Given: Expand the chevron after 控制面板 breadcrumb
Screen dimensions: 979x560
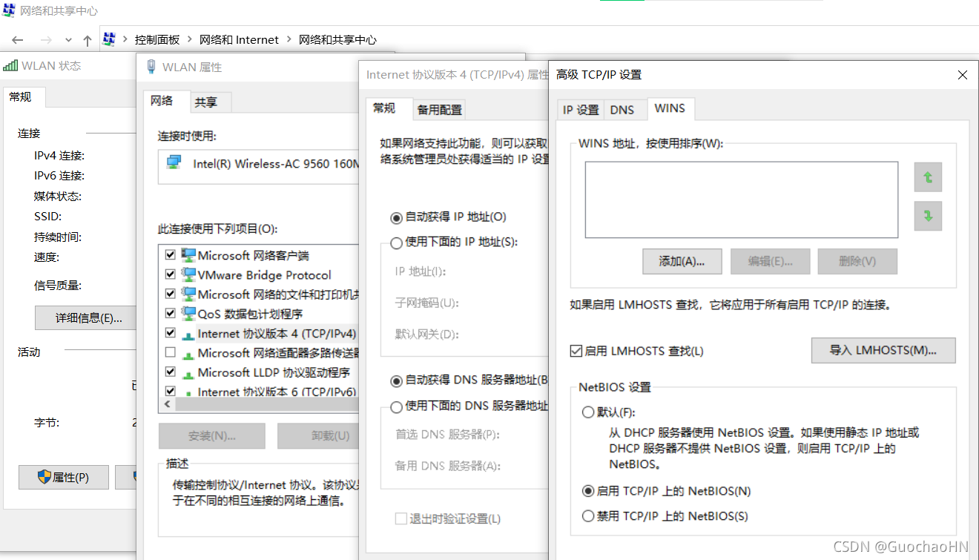Looking at the screenshot, I should click(x=190, y=40).
